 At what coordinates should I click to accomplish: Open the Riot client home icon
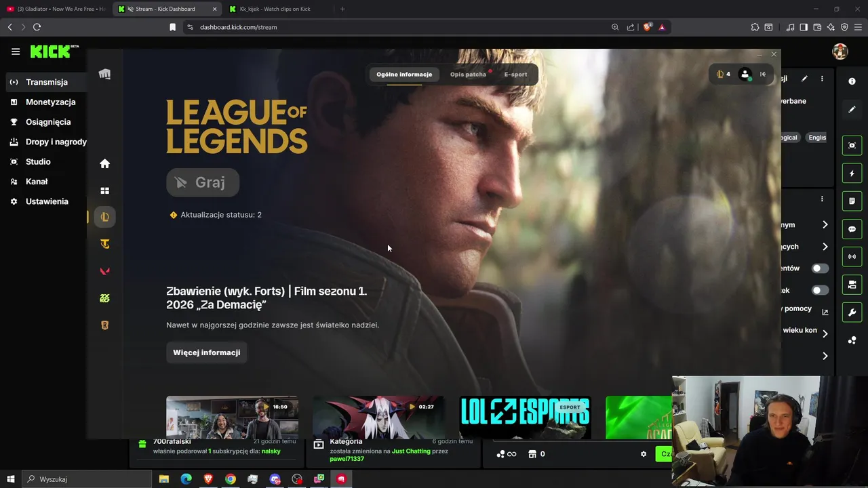(104, 163)
